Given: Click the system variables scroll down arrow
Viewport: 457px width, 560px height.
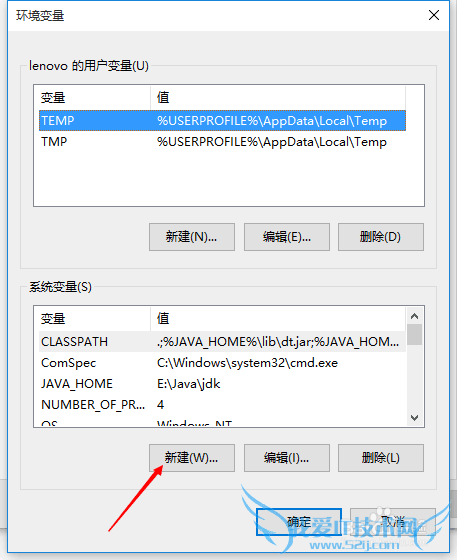Looking at the screenshot, I should [415, 418].
